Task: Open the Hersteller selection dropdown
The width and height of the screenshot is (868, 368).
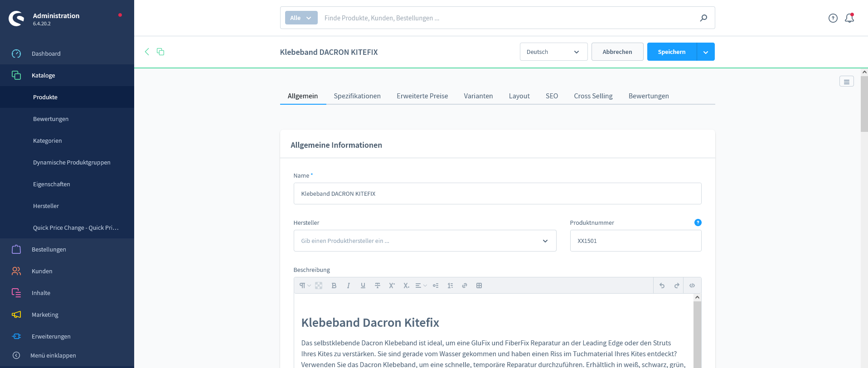Action: click(425, 241)
